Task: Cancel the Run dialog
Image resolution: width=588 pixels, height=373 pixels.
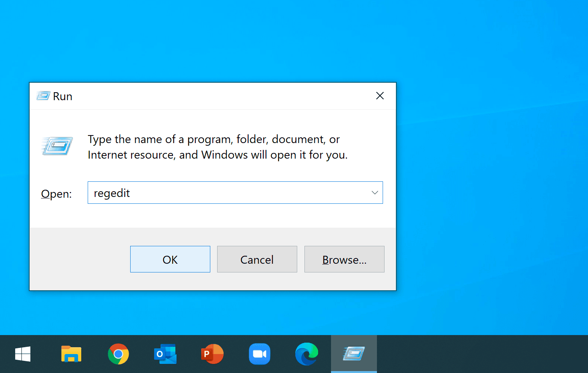Action: tap(257, 259)
